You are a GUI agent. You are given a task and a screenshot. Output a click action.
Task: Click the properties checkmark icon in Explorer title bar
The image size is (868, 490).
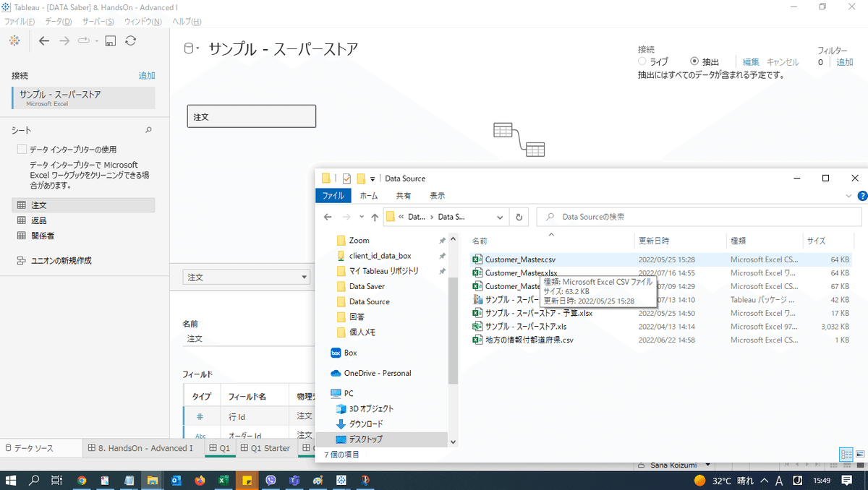tap(346, 179)
